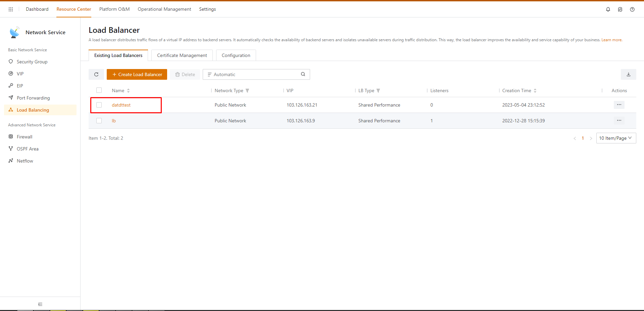This screenshot has width=644, height=311.
Task: Open the Learn more link
Action: point(611,40)
